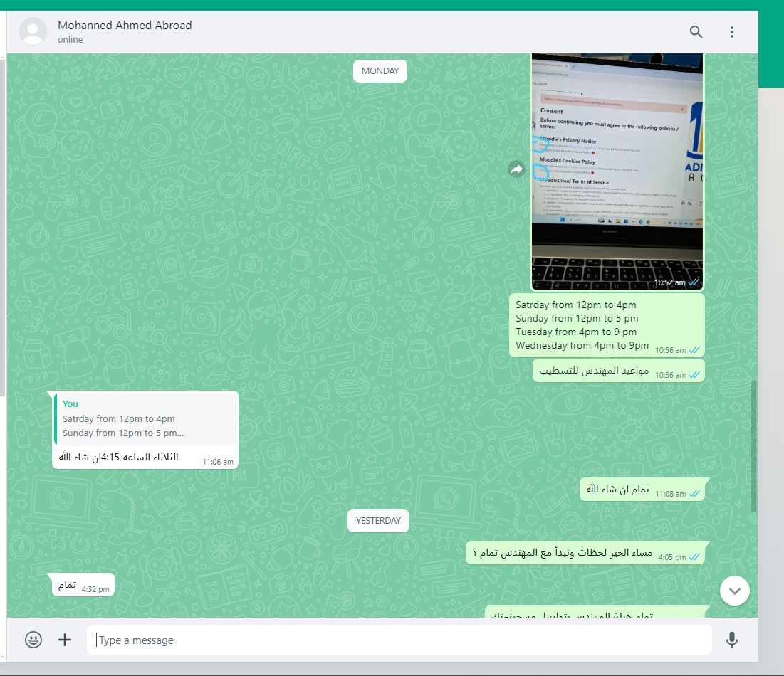Open the three-dot chat menu
Screen dimensions: 784x676
732,32
